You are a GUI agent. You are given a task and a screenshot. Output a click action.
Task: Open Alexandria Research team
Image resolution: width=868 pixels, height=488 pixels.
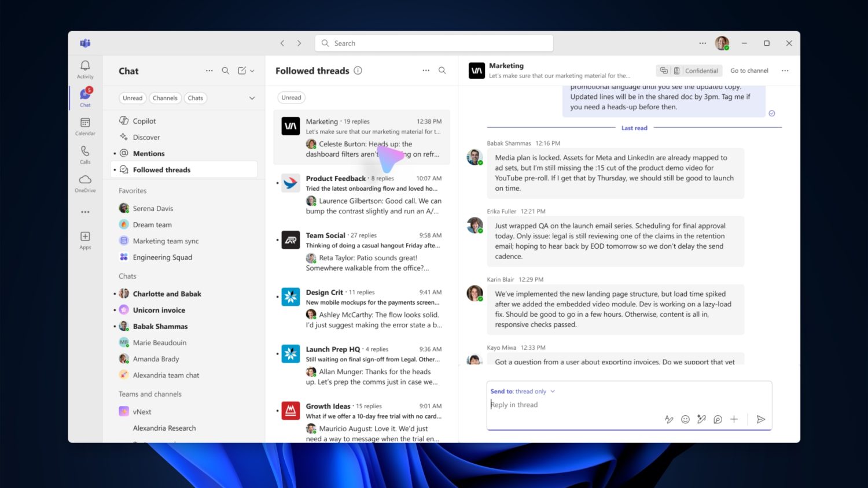(x=183, y=428)
